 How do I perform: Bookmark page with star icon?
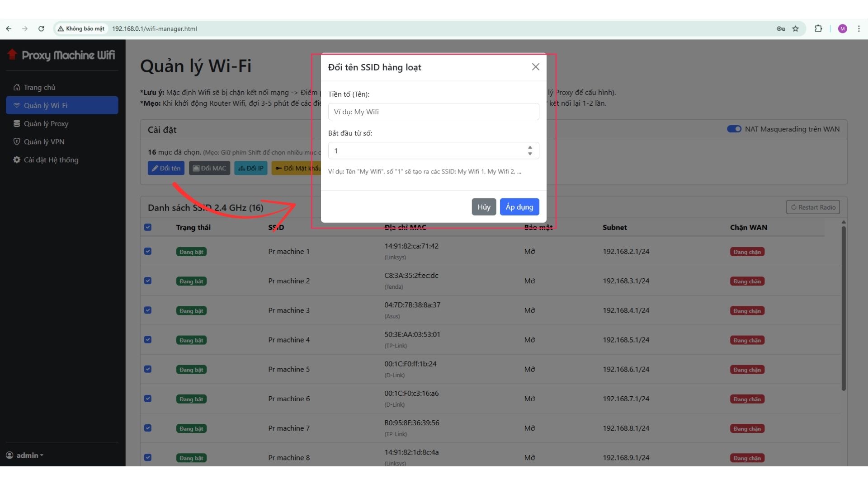(796, 28)
